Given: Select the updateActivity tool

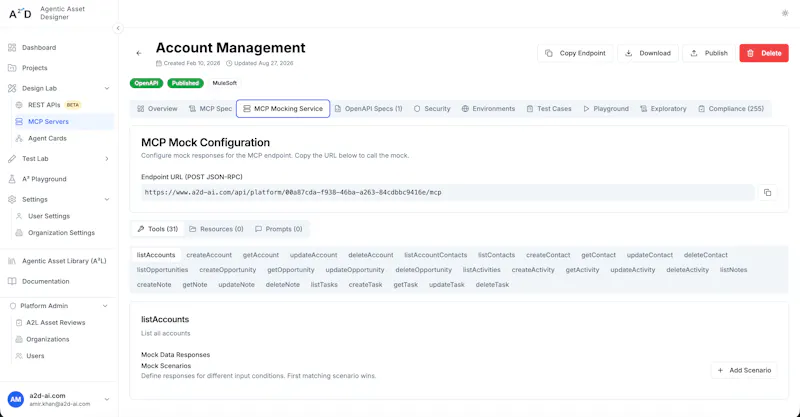Looking at the screenshot, I should click(633, 270).
